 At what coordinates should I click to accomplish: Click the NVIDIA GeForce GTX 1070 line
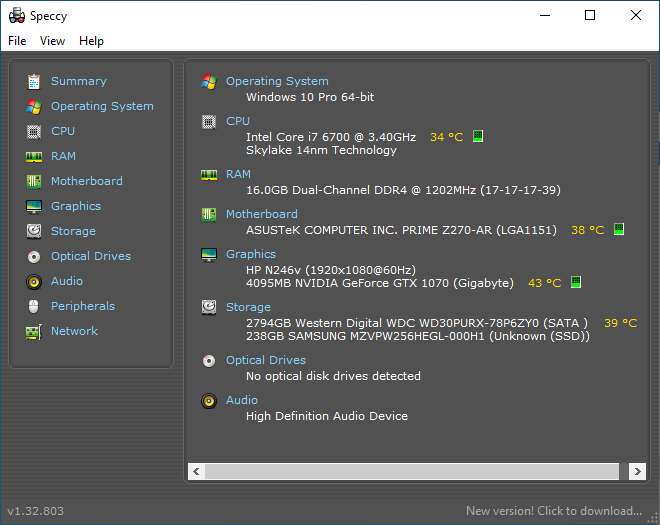[x=380, y=283]
